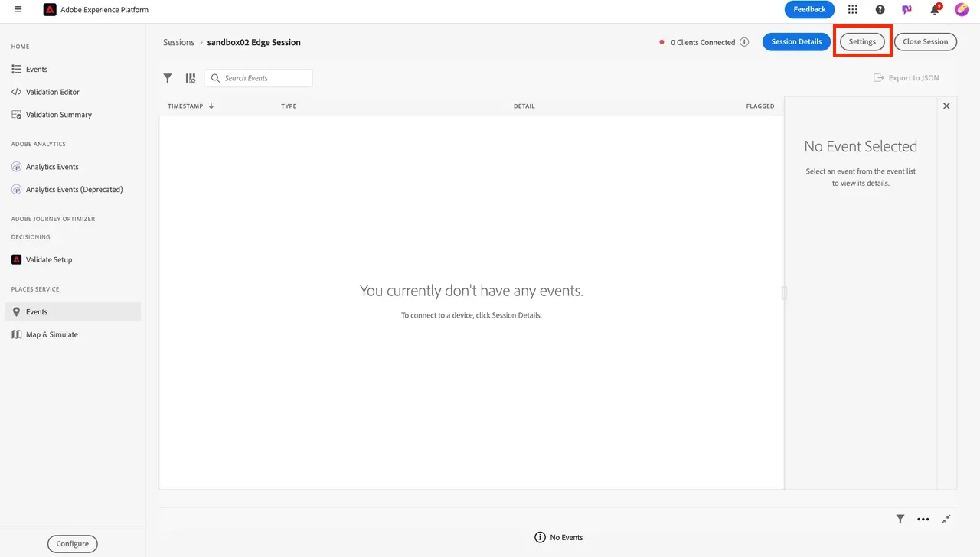Open the bottom bar more options ellipsis

pyautogui.click(x=923, y=519)
